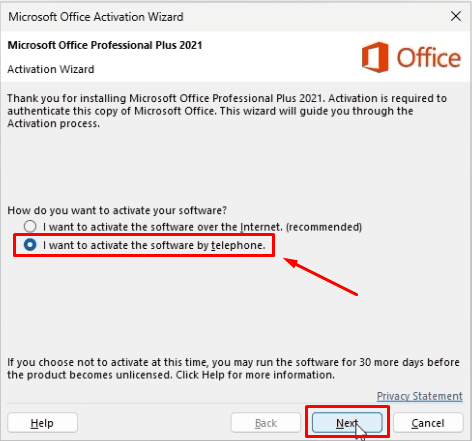Cancel the activation wizard
Image resolution: width=472 pixels, height=441 pixels.
[x=428, y=423]
